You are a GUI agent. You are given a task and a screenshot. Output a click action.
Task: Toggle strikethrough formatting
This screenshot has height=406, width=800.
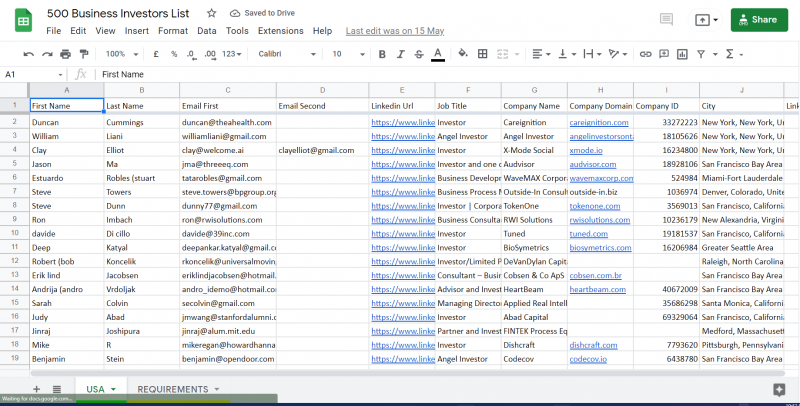419,54
